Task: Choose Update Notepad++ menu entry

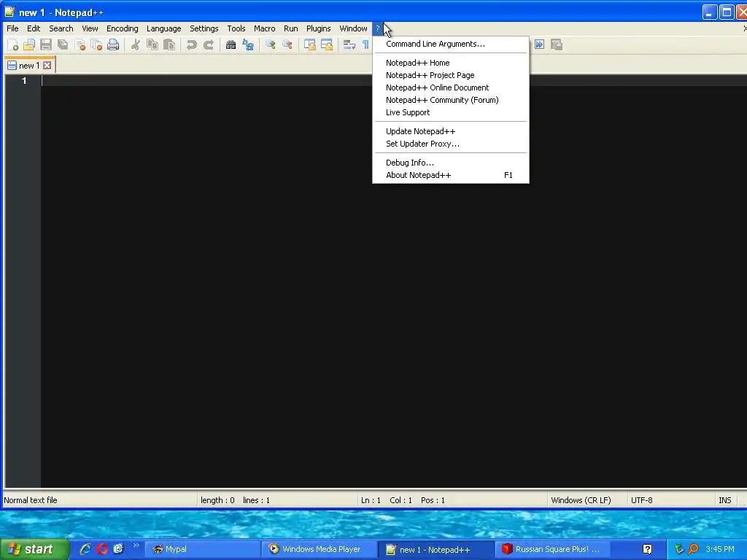Action: pyautogui.click(x=451, y=131)
